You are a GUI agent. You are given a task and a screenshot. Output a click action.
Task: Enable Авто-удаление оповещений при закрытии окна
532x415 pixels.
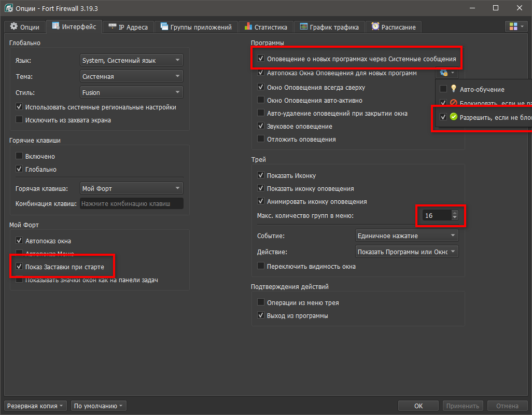(332, 113)
